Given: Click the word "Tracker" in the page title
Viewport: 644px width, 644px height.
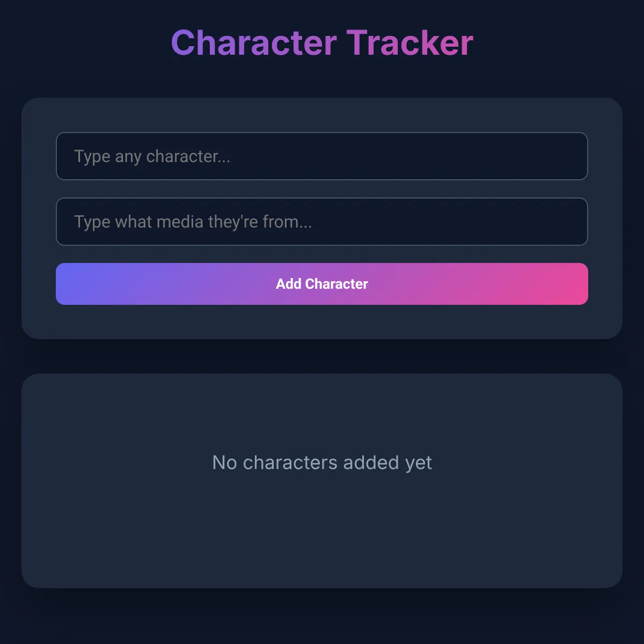Looking at the screenshot, I should (x=410, y=43).
